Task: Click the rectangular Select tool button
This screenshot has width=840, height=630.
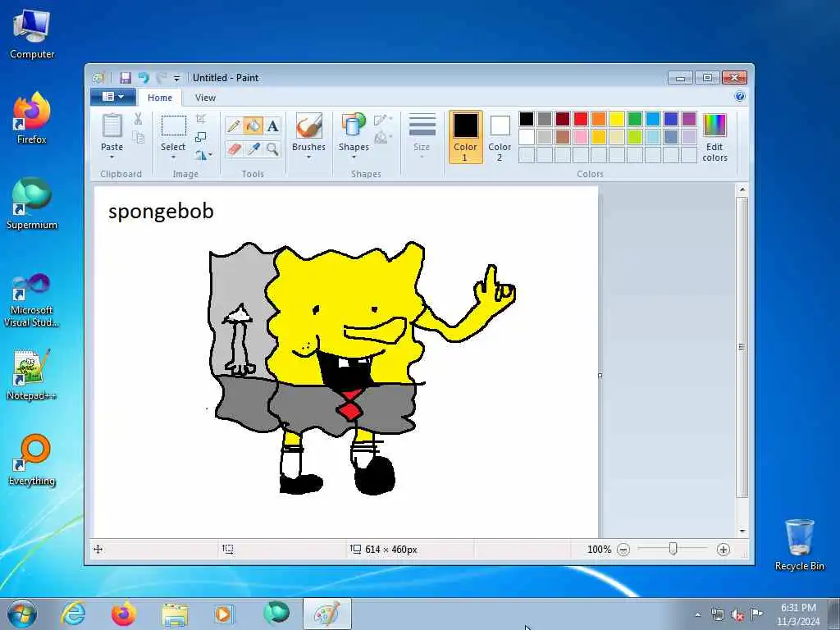Action: click(x=174, y=126)
